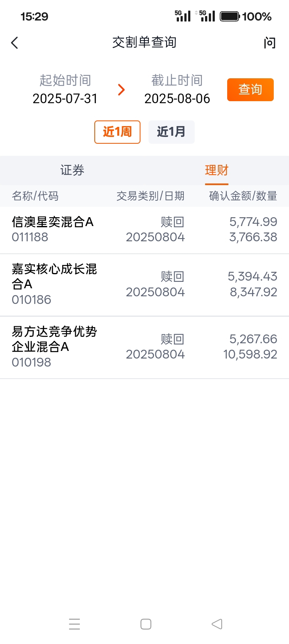Select the 近1周 range option
Image resolution: width=289 pixels, height=644 pixels.
point(117,132)
